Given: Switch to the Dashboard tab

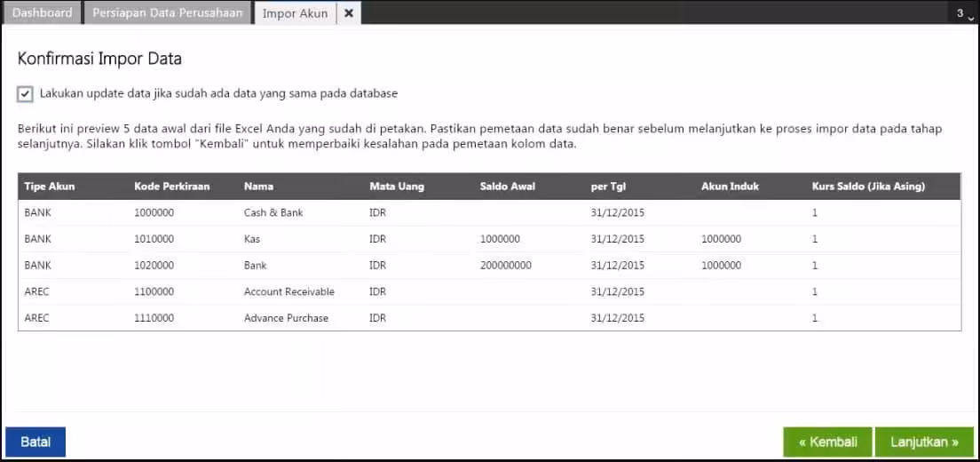Looking at the screenshot, I should coord(42,12).
